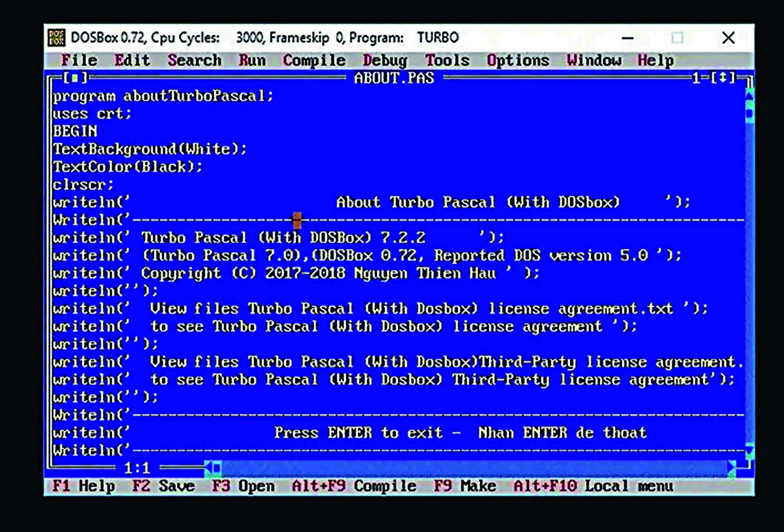Click F2 Save in status bar
The width and height of the screenshot is (784, 532).
[x=163, y=486]
